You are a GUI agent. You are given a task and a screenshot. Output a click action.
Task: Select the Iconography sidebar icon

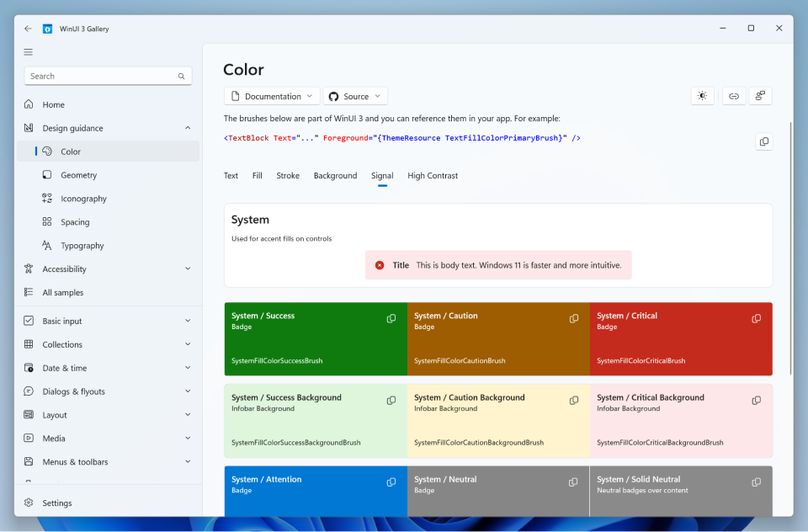(48, 198)
